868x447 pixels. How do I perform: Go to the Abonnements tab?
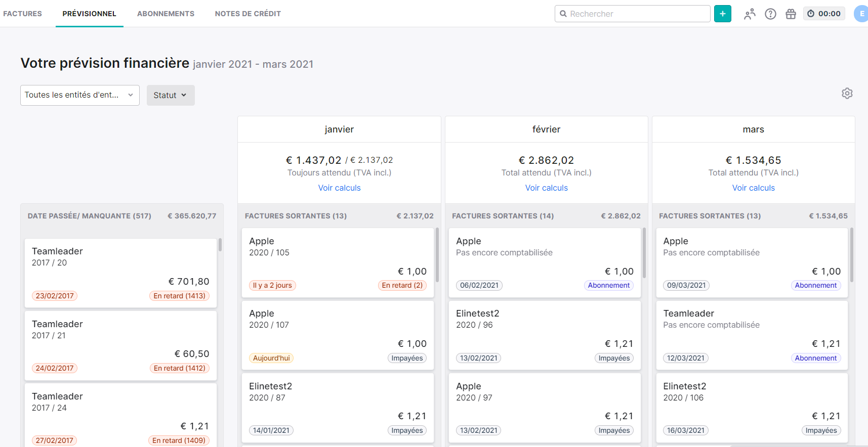166,14
